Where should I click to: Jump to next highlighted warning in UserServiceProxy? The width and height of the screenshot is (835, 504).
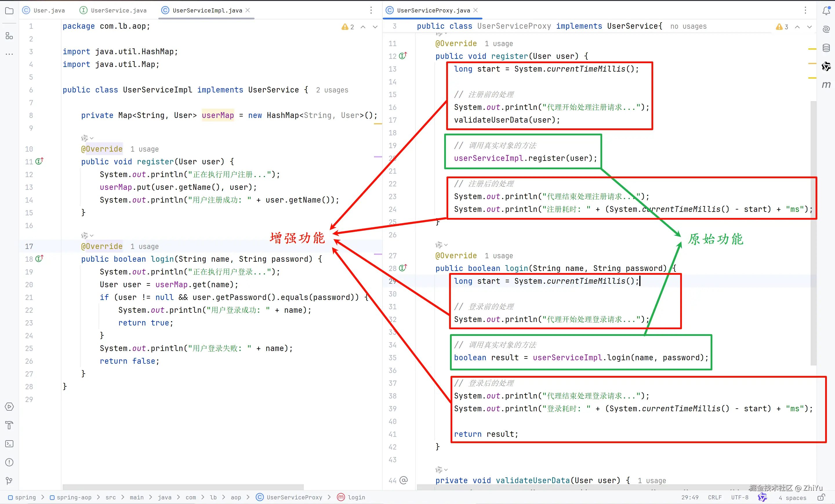click(x=809, y=27)
